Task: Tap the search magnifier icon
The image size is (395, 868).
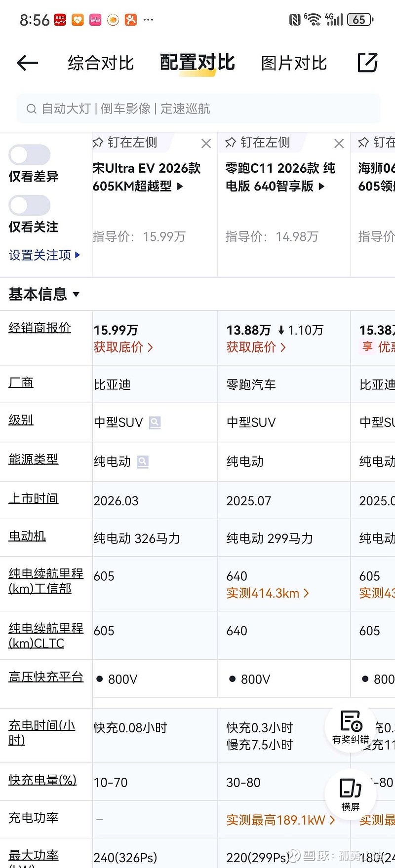Action: pyautogui.click(x=31, y=109)
